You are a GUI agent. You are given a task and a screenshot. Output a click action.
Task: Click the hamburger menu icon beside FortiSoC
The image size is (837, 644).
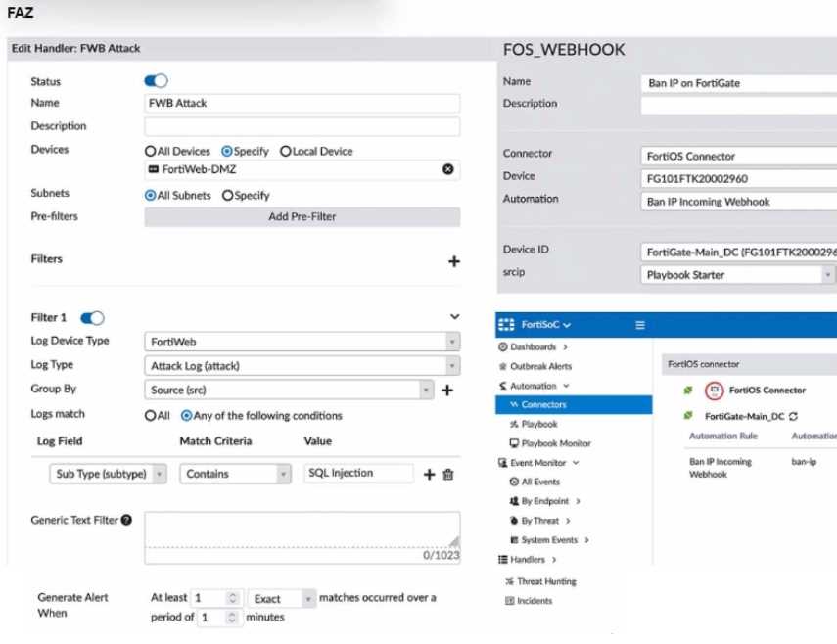click(640, 325)
